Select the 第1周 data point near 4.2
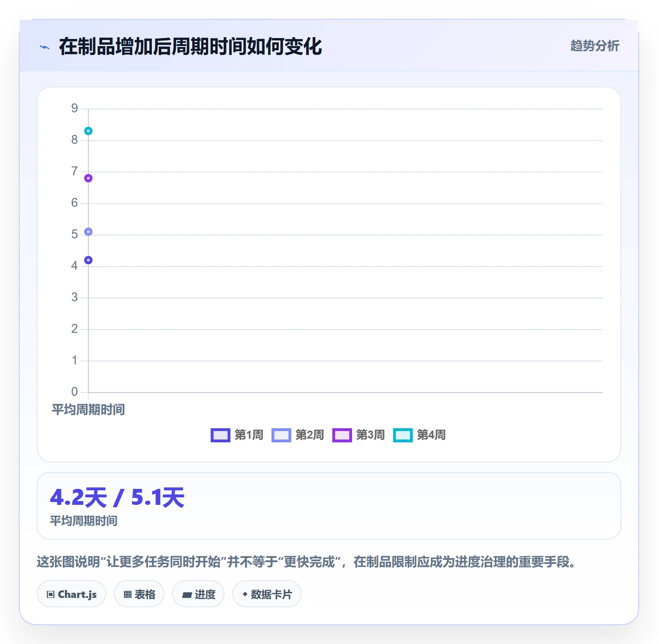Image resolution: width=658 pixels, height=644 pixels. pyautogui.click(x=88, y=260)
